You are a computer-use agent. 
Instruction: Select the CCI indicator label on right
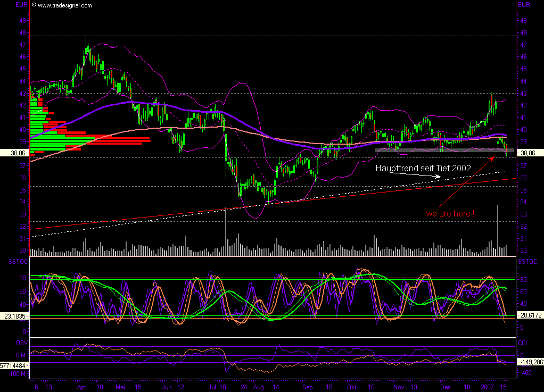point(524,343)
